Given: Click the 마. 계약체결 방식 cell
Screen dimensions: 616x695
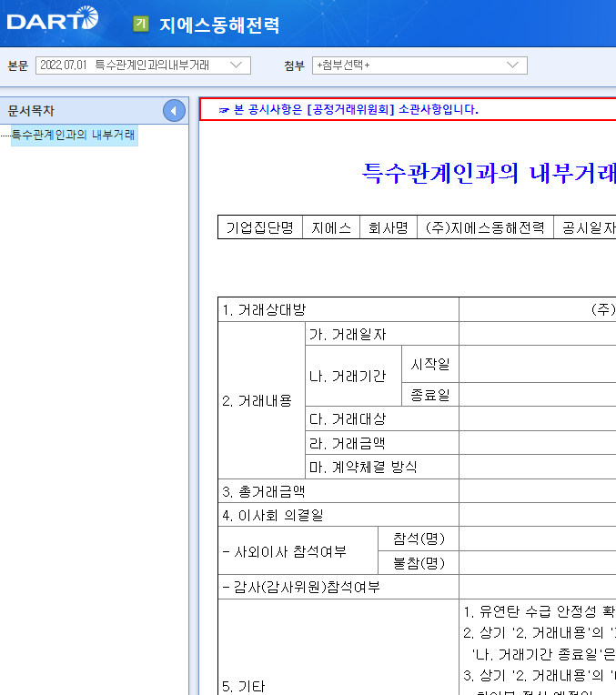Looking at the screenshot, I should pyautogui.click(x=382, y=467).
